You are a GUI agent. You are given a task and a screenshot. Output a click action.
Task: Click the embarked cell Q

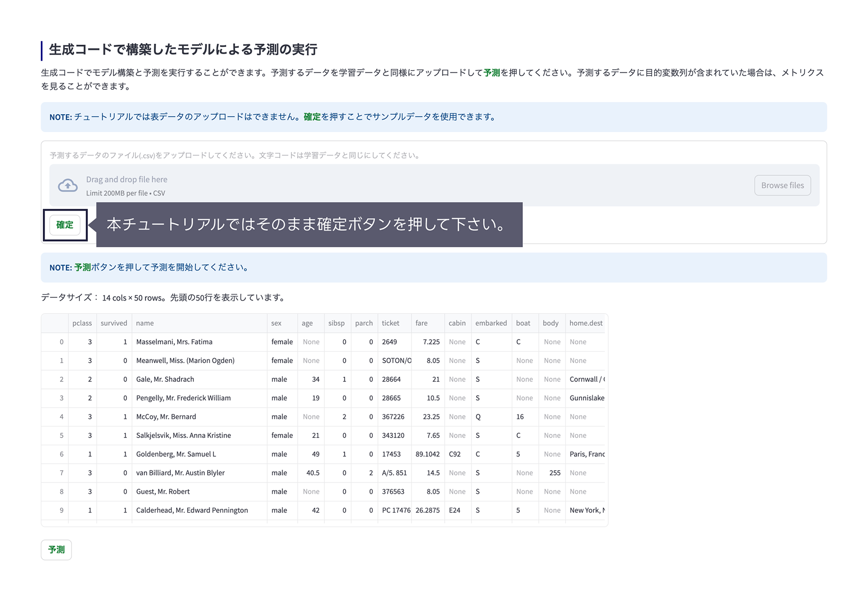point(491,417)
